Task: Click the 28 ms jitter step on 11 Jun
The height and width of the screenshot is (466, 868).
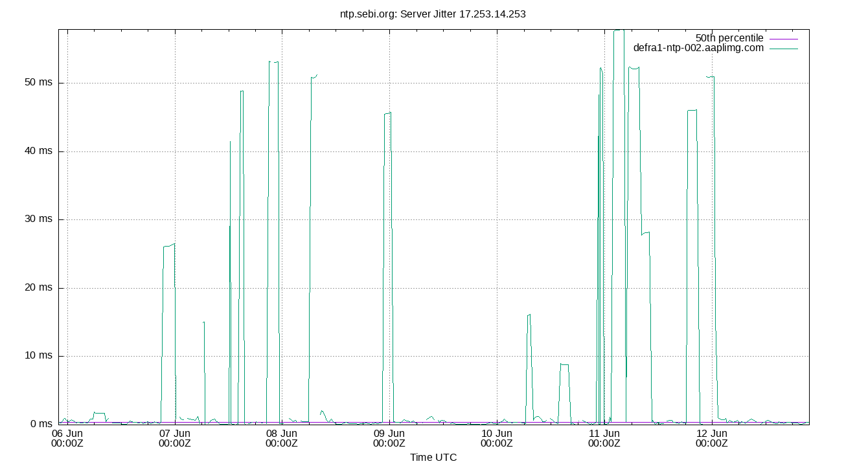Action: pos(645,233)
